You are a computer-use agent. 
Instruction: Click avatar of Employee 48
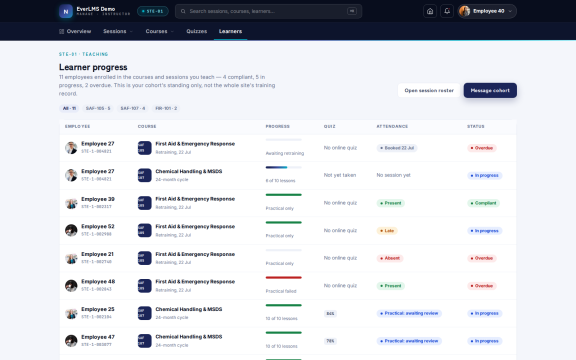click(71, 285)
